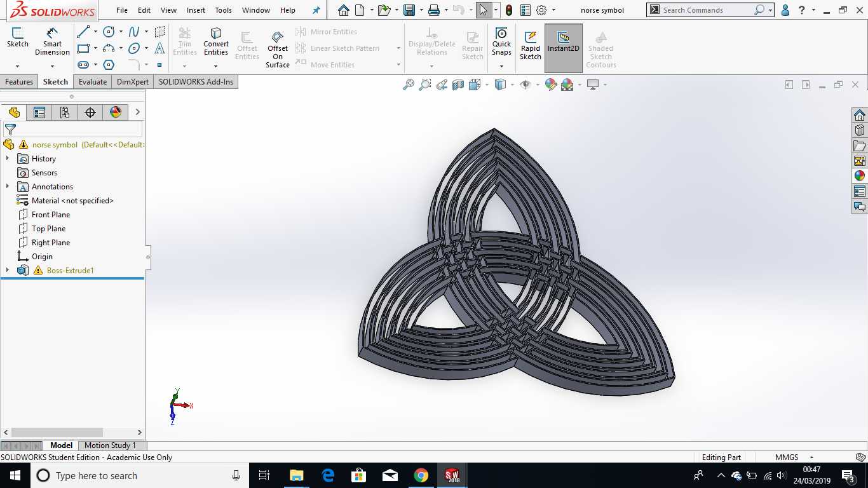Click the Save icon in the top toolbar

click(x=409, y=10)
